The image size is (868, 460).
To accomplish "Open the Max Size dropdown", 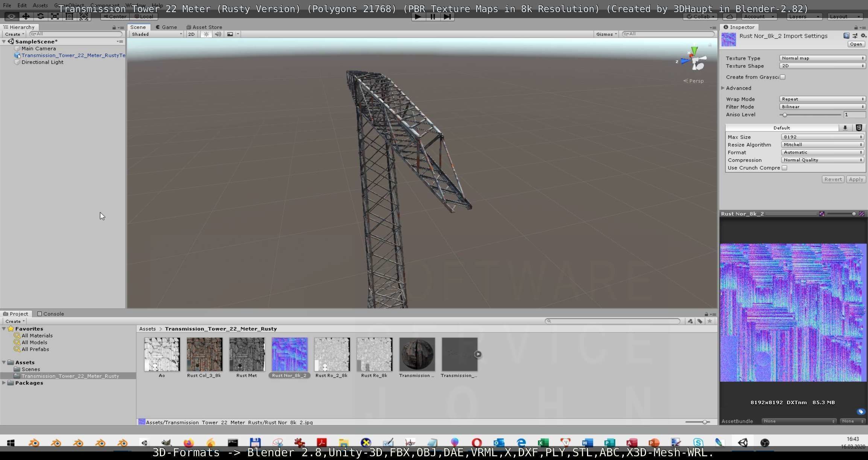I will click(822, 137).
